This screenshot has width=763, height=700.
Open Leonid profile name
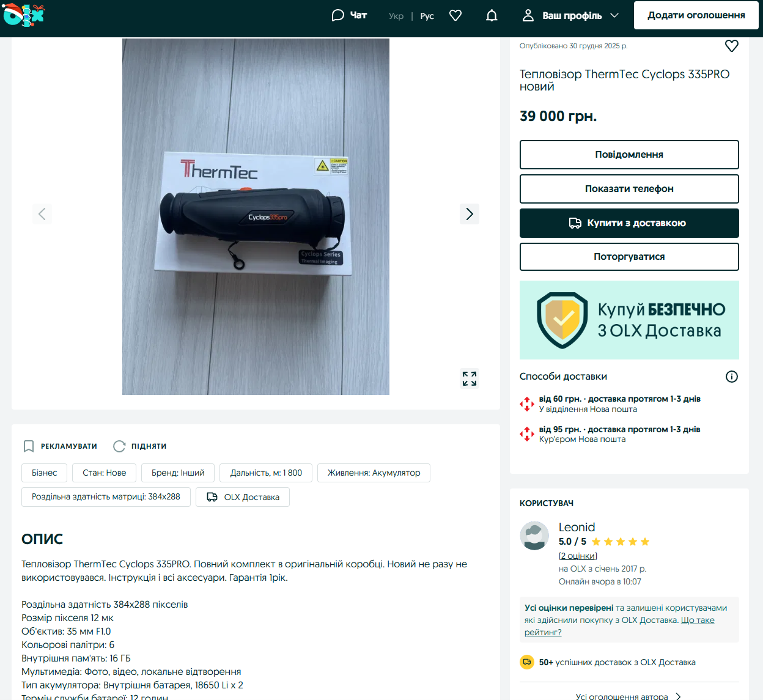pos(577,527)
